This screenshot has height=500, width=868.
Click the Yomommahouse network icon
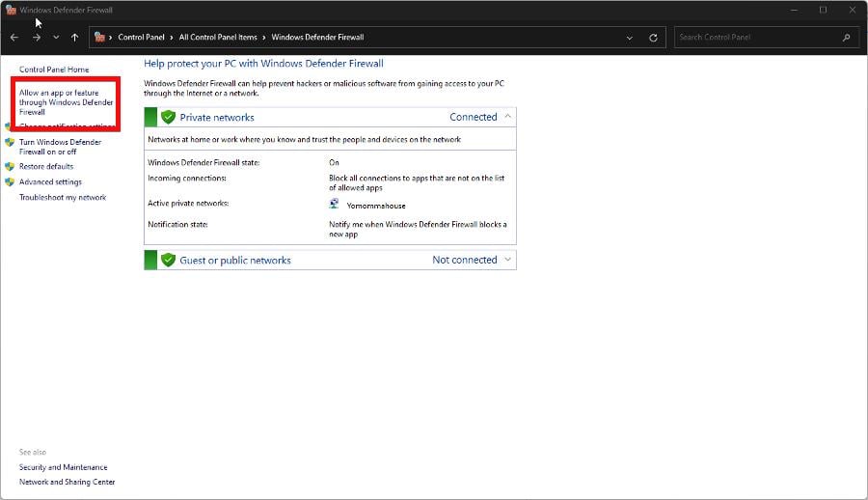pos(334,204)
